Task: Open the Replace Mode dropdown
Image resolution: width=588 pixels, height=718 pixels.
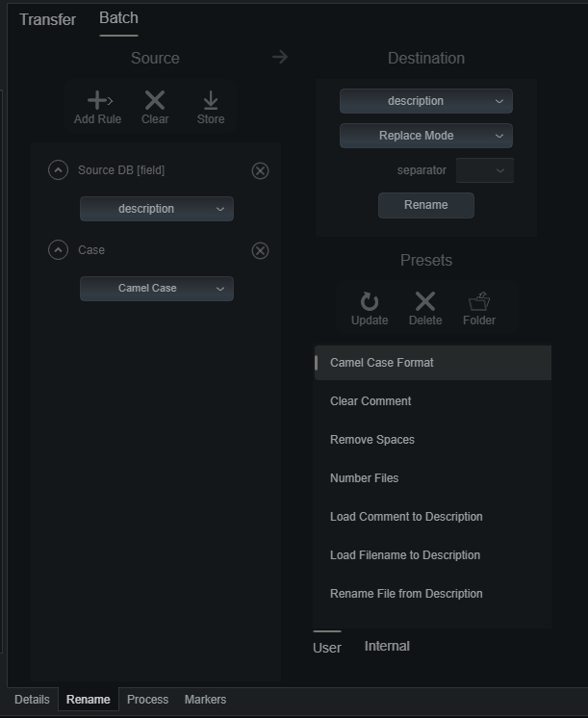Action: (x=426, y=136)
